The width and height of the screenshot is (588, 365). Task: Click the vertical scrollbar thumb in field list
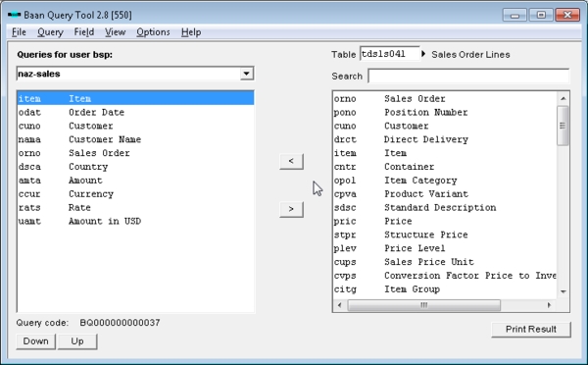click(x=563, y=126)
